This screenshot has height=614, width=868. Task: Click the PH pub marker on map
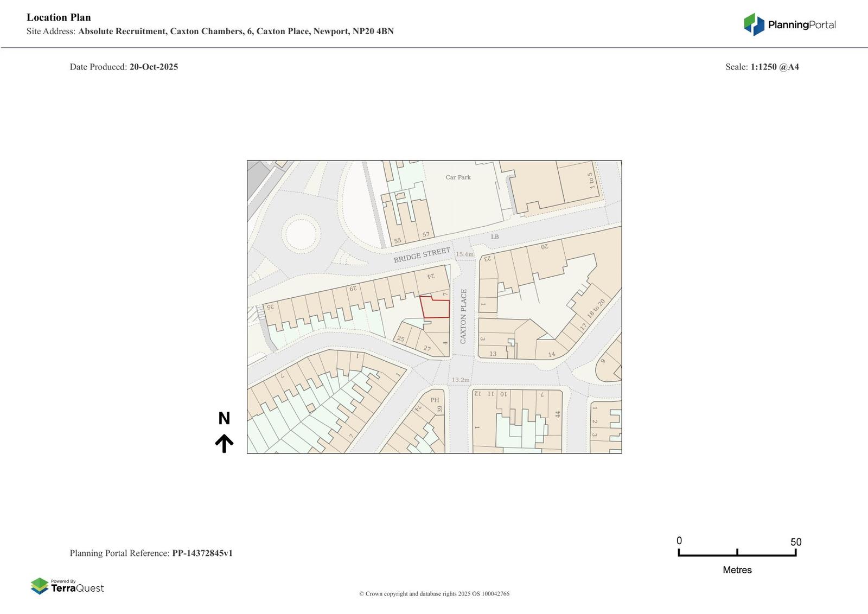tap(435, 400)
